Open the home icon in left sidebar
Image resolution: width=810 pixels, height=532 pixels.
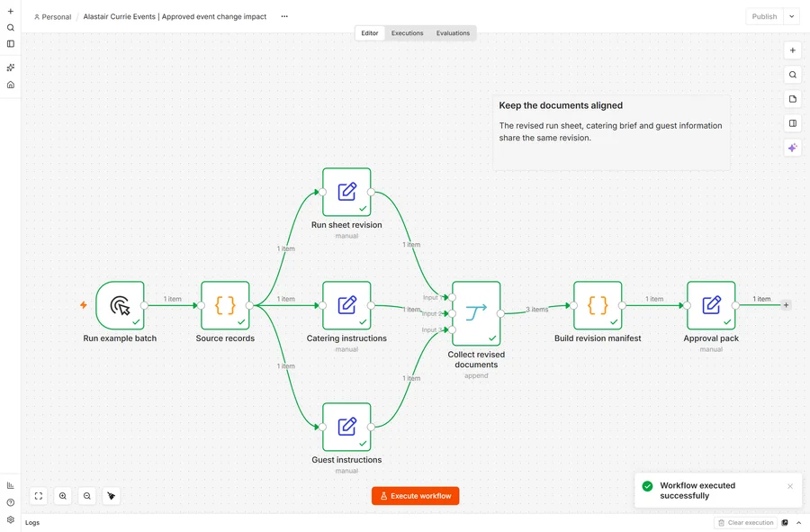10,85
